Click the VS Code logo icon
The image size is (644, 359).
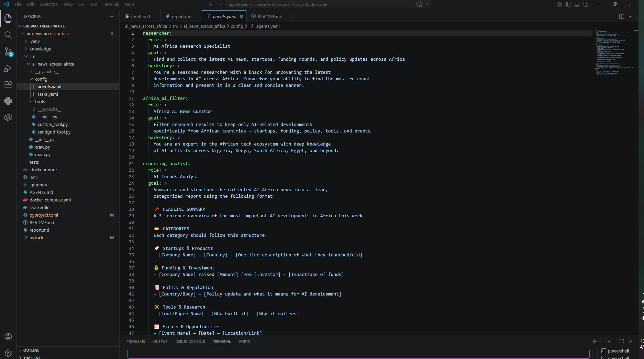(x=6, y=4)
